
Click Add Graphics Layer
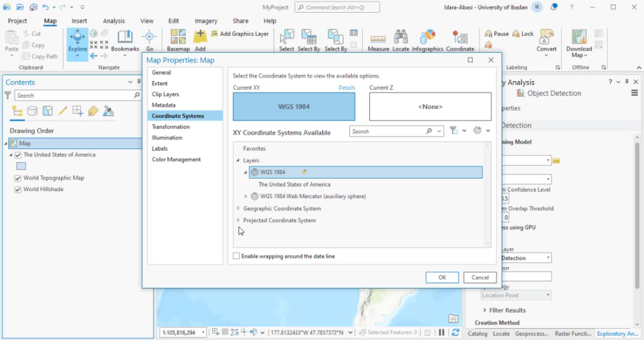coord(240,34)
